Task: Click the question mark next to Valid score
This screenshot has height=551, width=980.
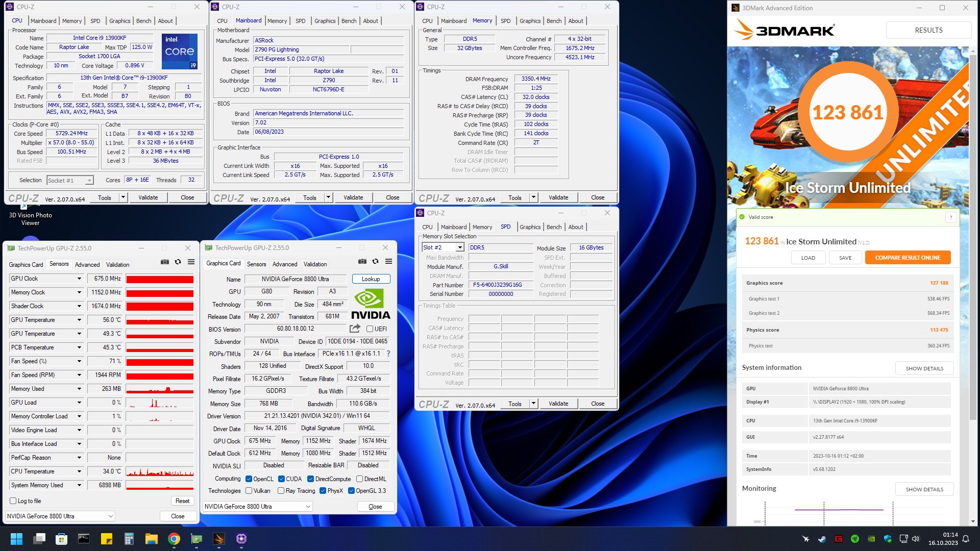Action: [951, 217]
